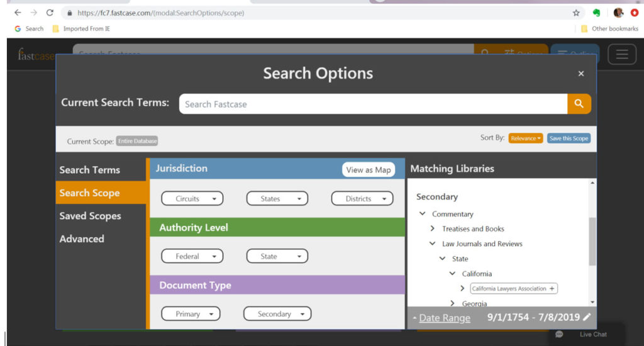Image resolution: width=644 pixels, height=346 pixels.
Task: Click the red extension icon in toolbar
Action: pos(635,13)
